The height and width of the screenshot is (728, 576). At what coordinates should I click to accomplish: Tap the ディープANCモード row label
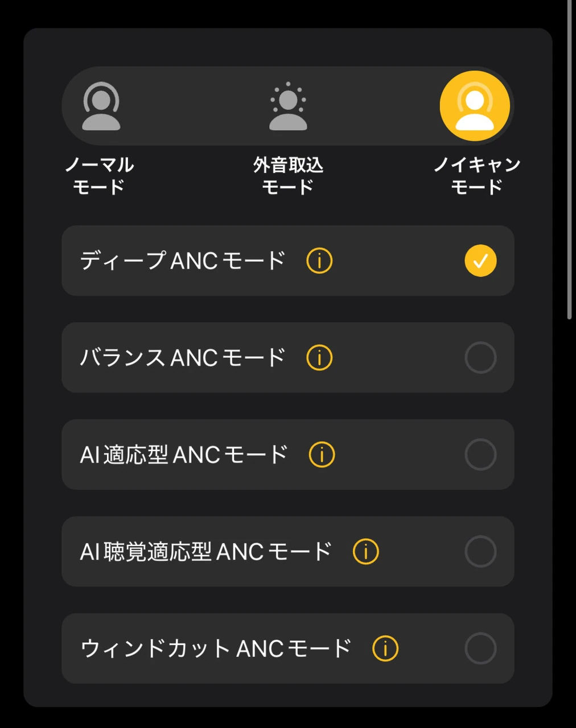pyautogui.click(x=182, y=261)
